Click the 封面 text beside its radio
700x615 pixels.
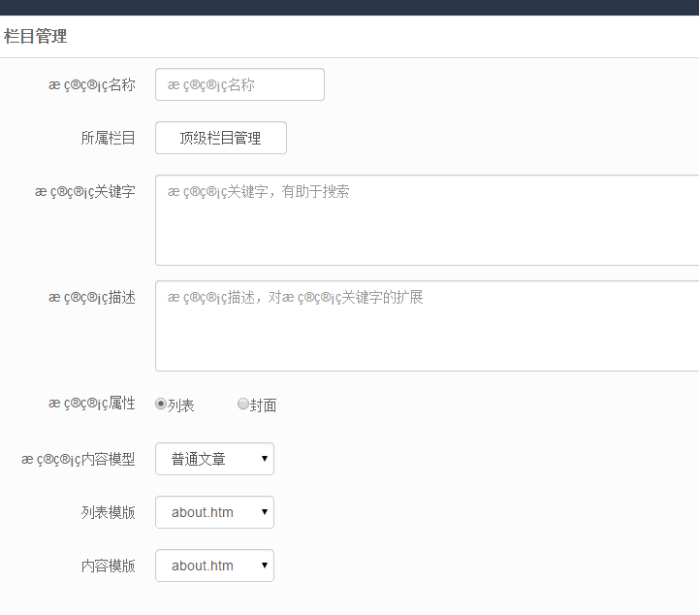[264, 405]
